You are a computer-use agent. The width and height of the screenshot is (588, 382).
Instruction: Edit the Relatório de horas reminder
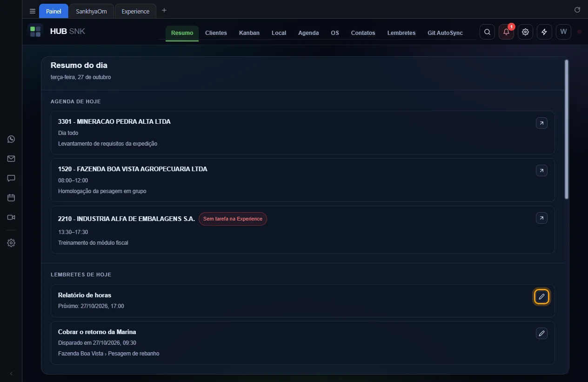coord(541,296)
